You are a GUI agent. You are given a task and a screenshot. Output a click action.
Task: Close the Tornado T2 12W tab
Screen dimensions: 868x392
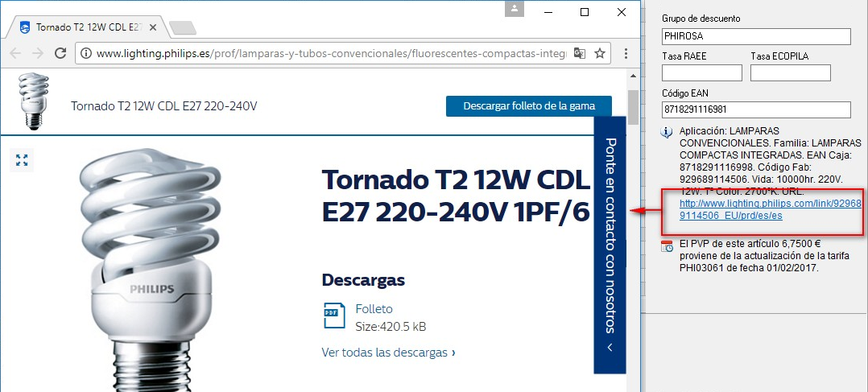pos(153,27)
